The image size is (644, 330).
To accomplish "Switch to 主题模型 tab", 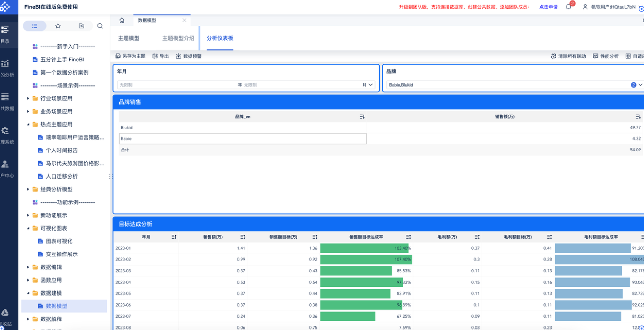I will (x=129, y=38).
